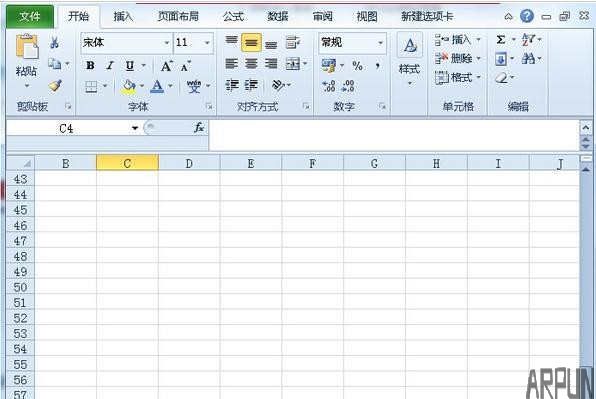
Task: Apply the fill color bucket
Action: click(x=129, y=86)
